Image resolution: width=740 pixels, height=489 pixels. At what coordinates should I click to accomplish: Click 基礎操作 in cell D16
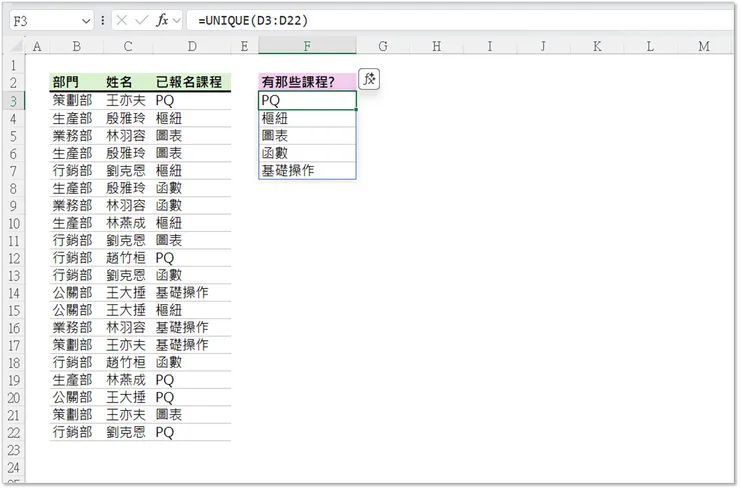(x=182, y=328)
